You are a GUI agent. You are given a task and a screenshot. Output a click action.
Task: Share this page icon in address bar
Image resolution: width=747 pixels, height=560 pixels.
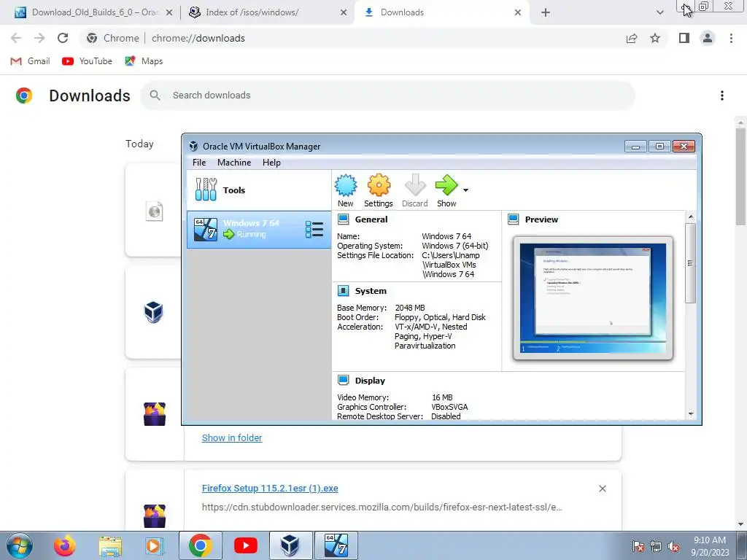pyautogui.click(x=632, y=38)
